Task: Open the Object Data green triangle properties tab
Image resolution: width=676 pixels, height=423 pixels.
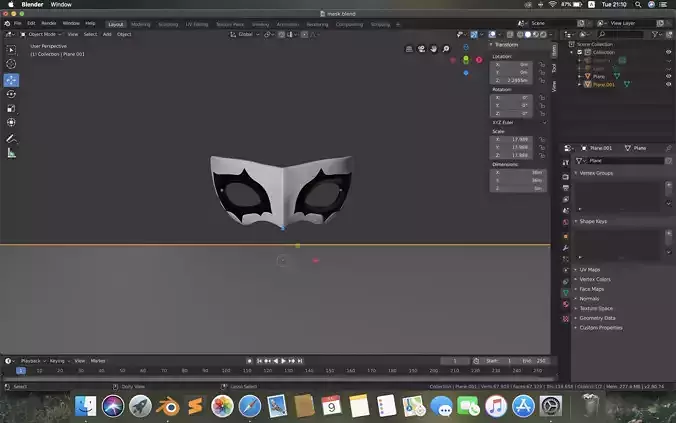Action: 566,293
